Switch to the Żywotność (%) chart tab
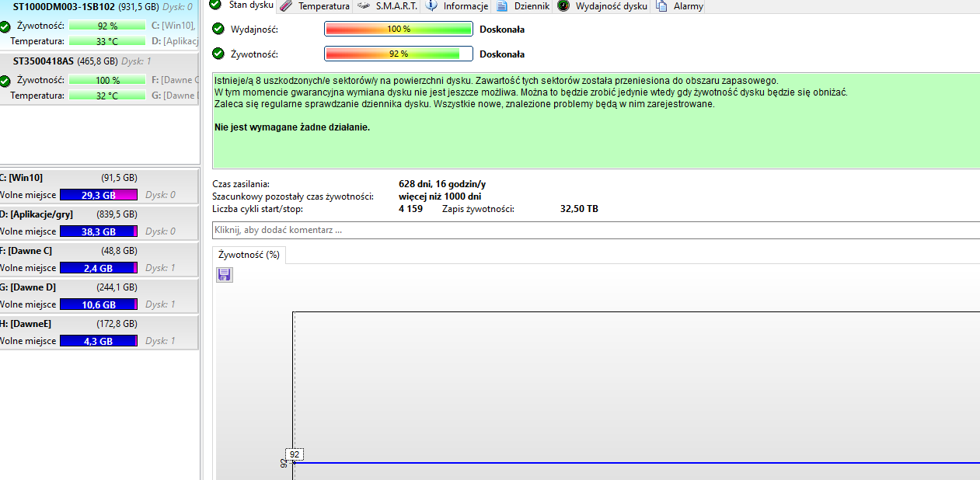The image size is (980, 480). 248,254
